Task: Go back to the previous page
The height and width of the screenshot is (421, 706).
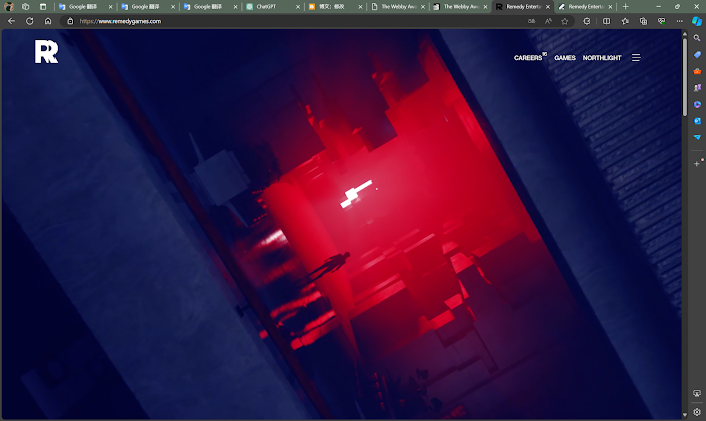Action: pos(11,21)
